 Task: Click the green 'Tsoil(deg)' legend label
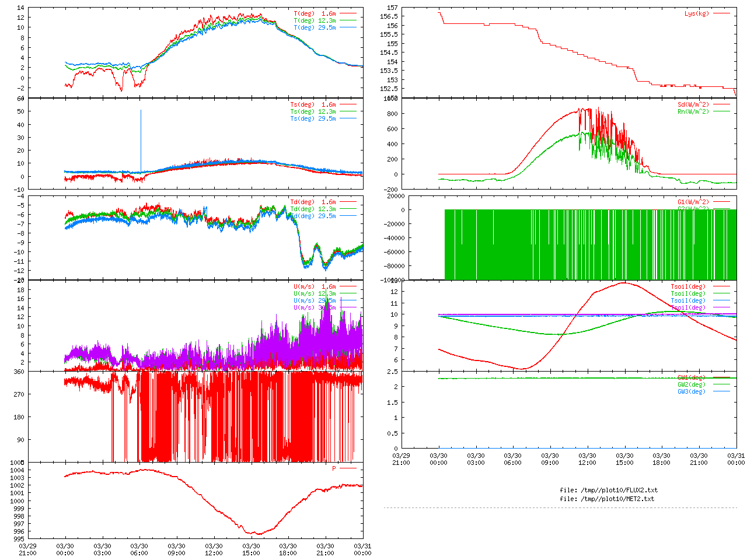click(x=688, y=293)
